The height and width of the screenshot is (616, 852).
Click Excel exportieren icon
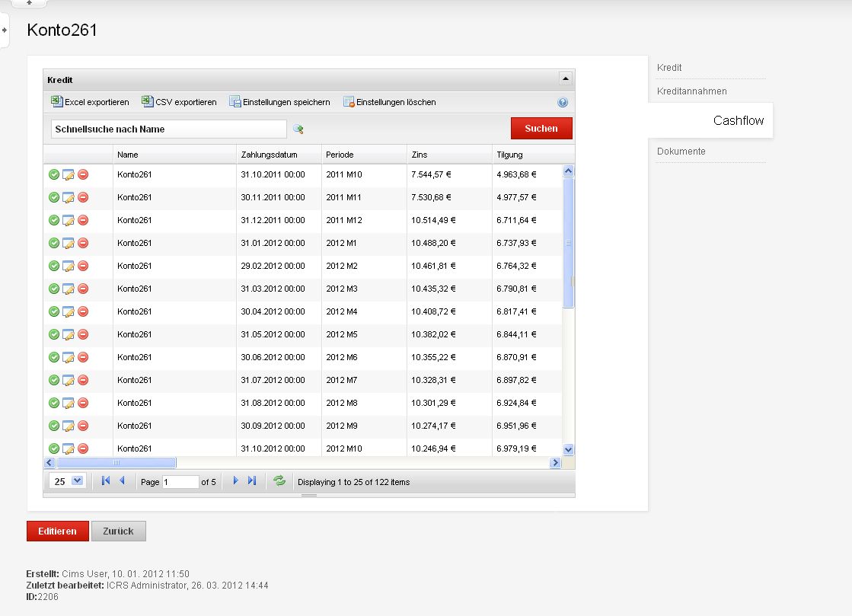(x=56, y=101)
